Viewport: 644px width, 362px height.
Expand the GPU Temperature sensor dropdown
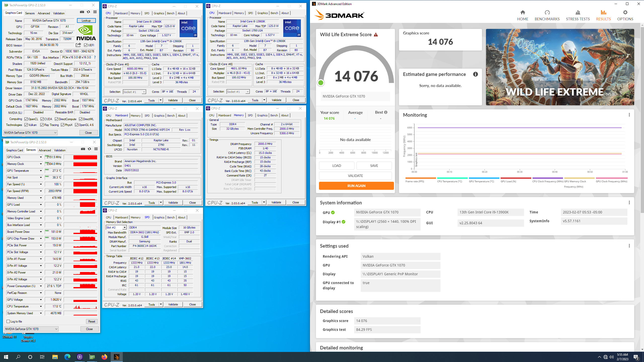(x=41, y=171)
